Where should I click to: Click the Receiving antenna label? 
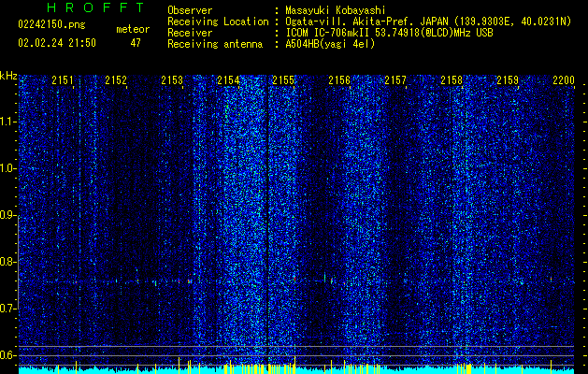point(215,44)
